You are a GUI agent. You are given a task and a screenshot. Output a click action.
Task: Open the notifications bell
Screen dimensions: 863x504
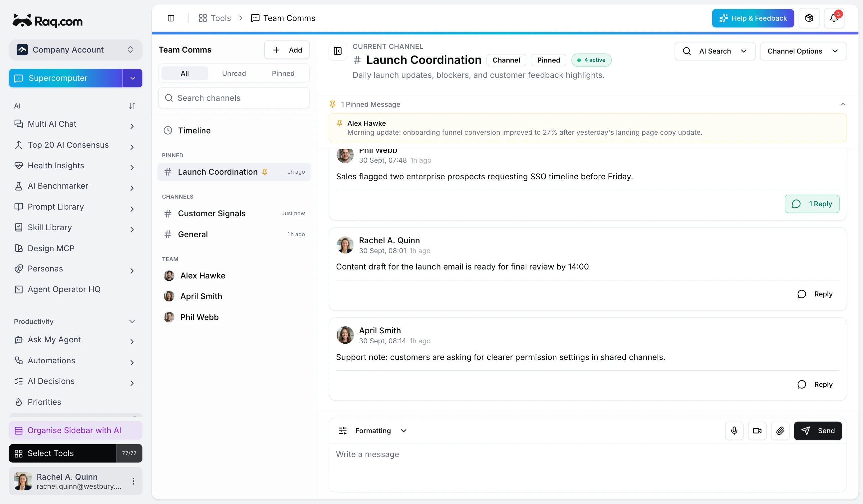tap(834, 18)
